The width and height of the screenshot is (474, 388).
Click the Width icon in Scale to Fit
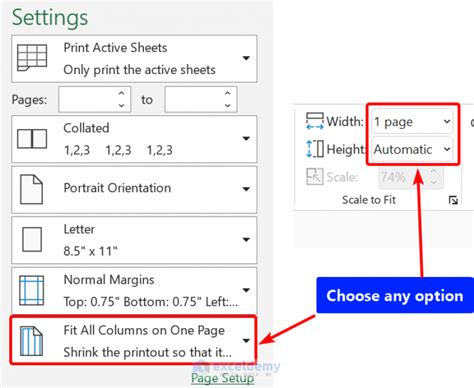point(314,121)
